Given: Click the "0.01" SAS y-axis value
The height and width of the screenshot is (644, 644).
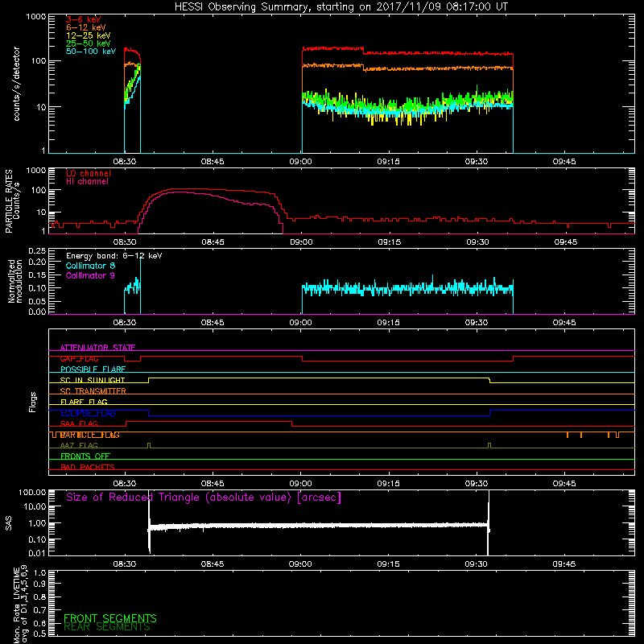Looking at the screenshot, I should tap(37, 553).
